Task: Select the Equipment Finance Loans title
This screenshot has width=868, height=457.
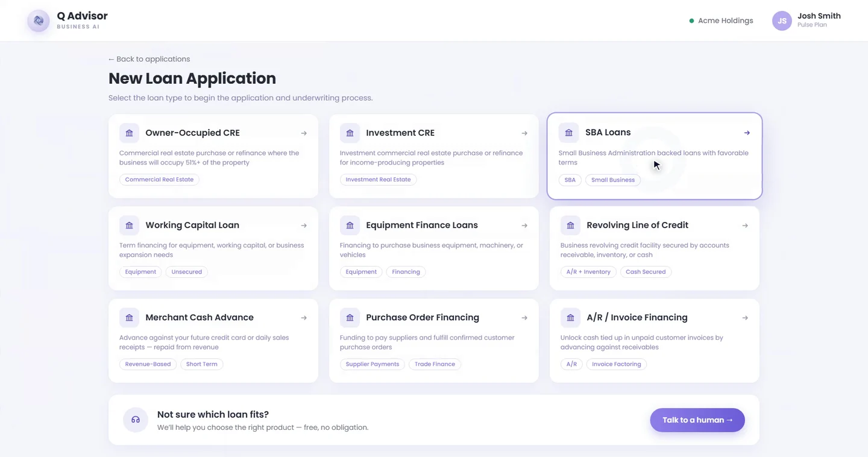Action: [x=422, y=225]
